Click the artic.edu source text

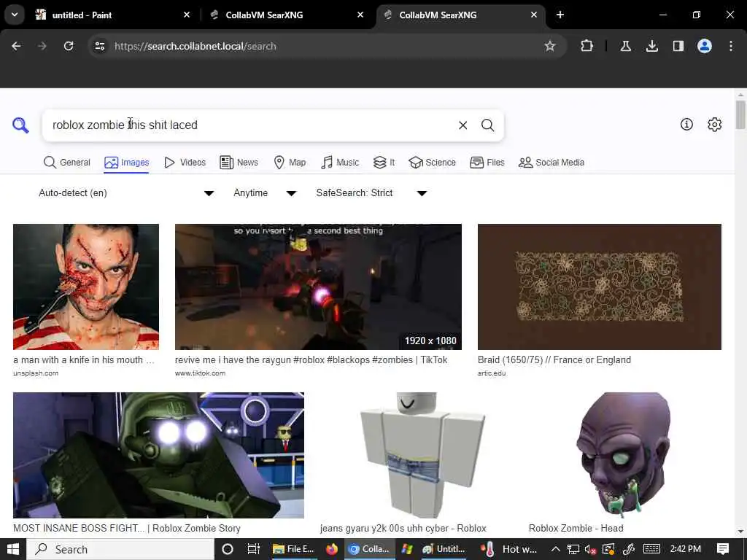click(492, 373)
